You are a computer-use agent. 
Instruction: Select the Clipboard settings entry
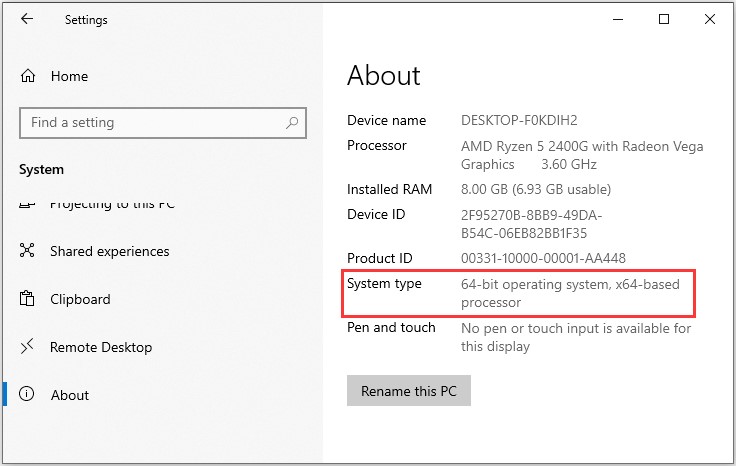point(80,299)
